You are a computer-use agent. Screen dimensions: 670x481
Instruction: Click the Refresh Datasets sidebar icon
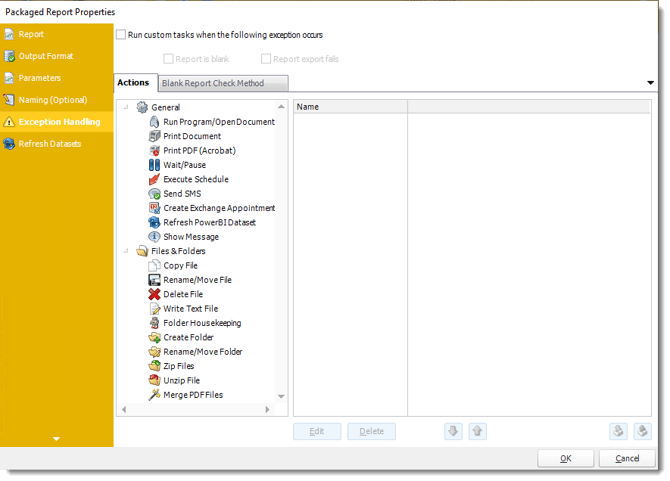tap(9, 144)
